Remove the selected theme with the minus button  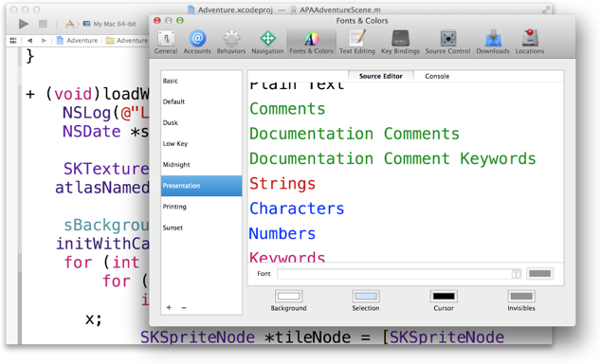pos(184,307)
